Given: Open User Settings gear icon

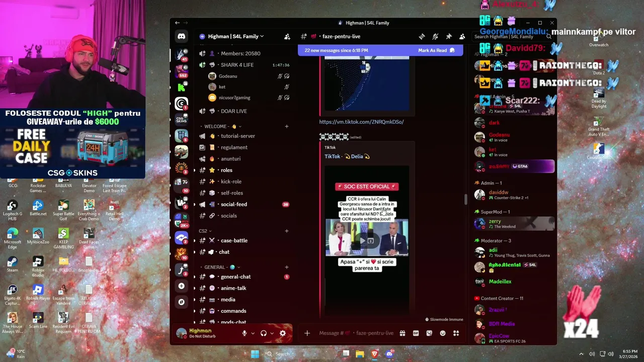Looking at the screenshot, I should click(x=283, y=333).
